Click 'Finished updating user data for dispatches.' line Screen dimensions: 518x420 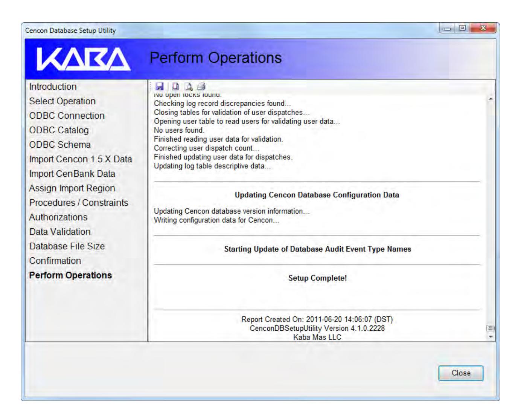[x=223, y=157]
